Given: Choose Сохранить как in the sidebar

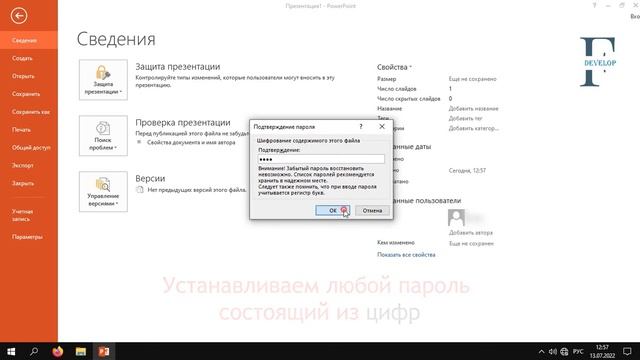Looking at the screenshot, I should (29, 112).
